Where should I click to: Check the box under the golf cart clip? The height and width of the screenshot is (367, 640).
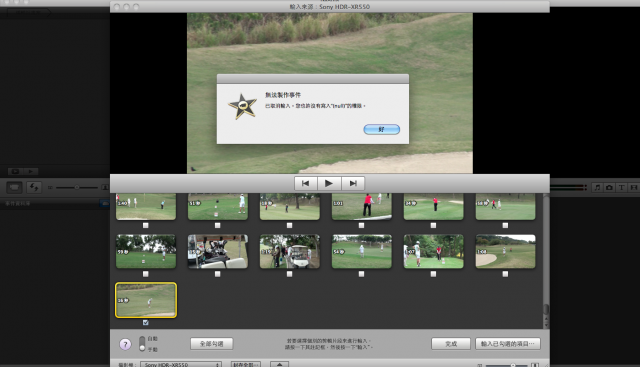pyautogui.click(x=289, y=274)
